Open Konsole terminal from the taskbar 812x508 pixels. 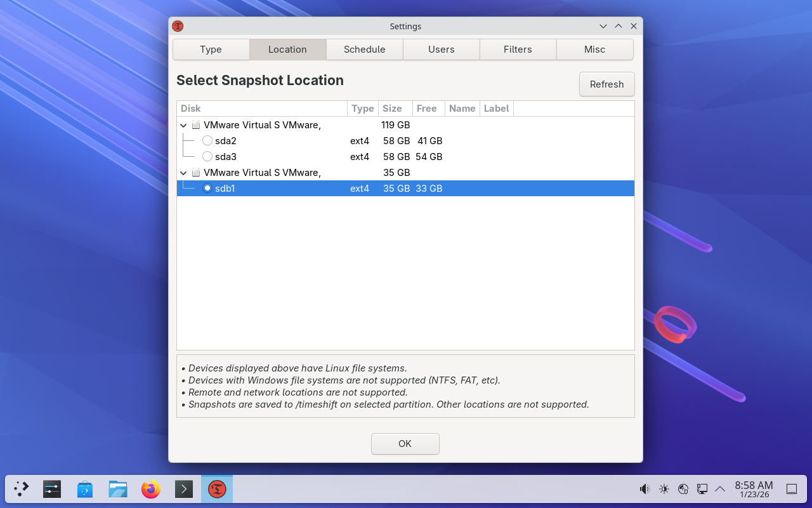click(x=184, y=489)
